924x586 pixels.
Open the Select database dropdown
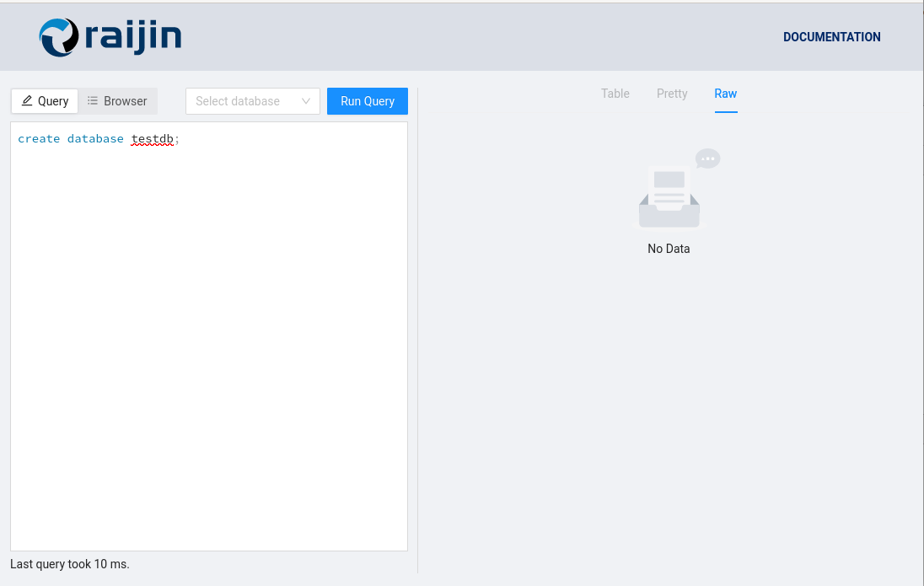pos(253,101)
